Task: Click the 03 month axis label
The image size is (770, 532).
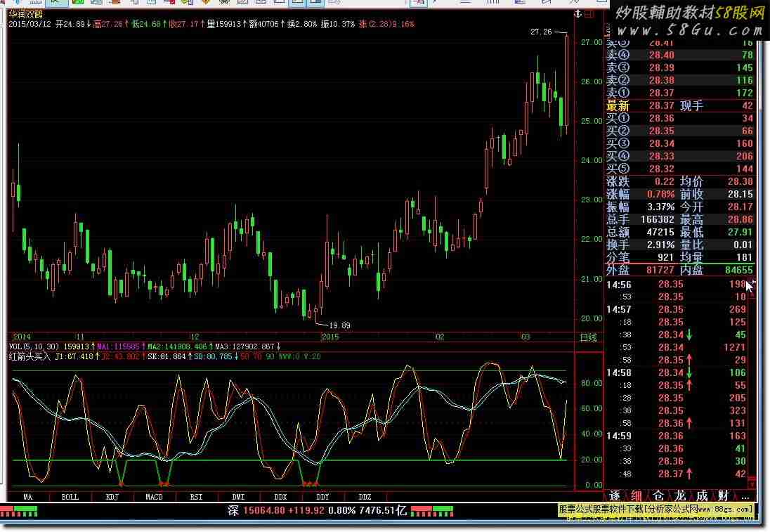Action: tap(526, 337)
